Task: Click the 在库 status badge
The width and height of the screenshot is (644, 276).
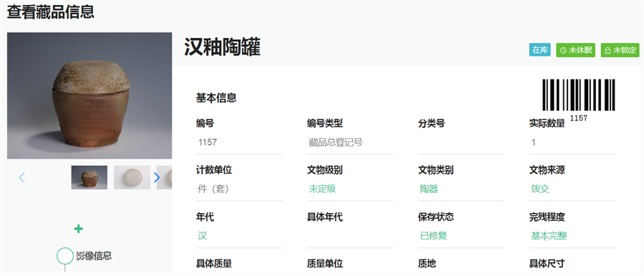Action: [540, 50]
